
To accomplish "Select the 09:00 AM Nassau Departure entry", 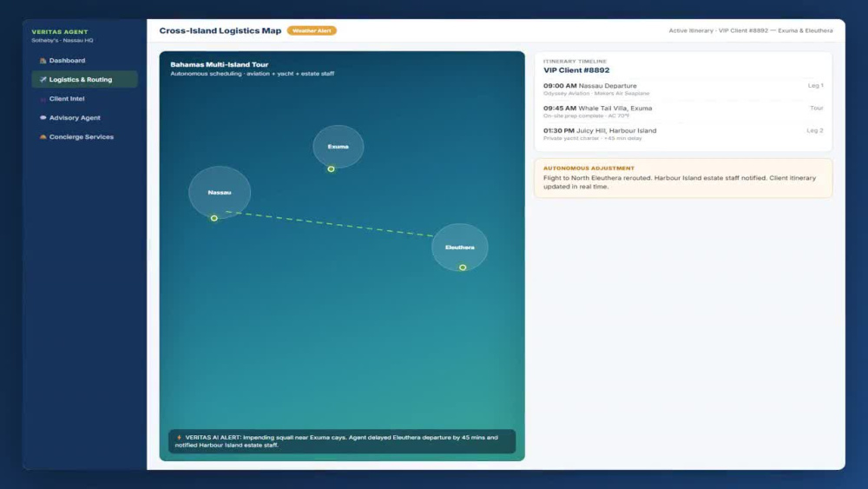I will tap(683, 89).
